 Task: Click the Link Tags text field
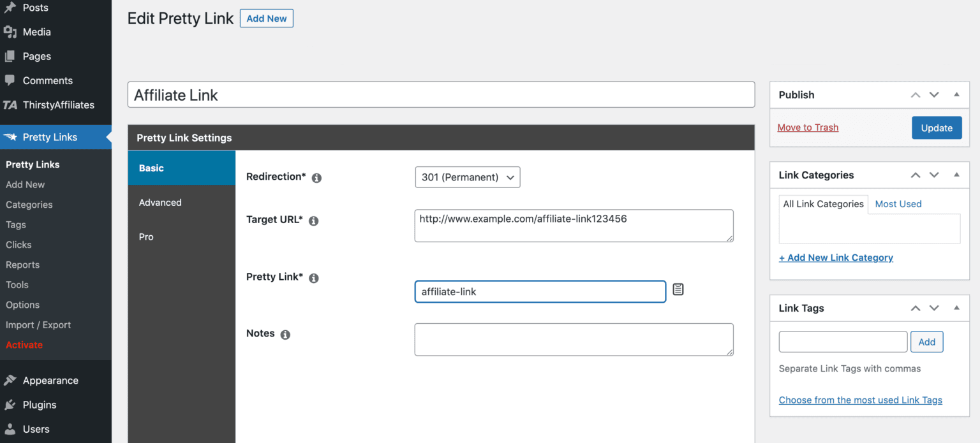click(x=842, y=342)
